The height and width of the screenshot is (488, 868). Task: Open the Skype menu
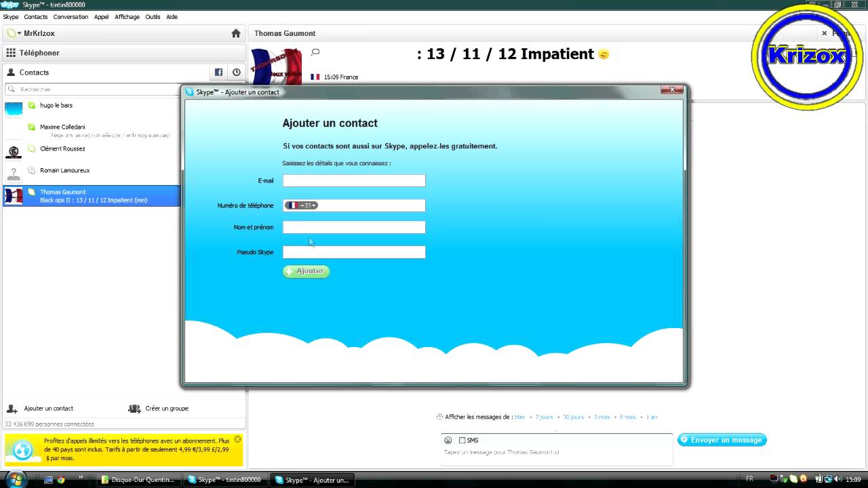pyautogui.click(x=11, y=17)
